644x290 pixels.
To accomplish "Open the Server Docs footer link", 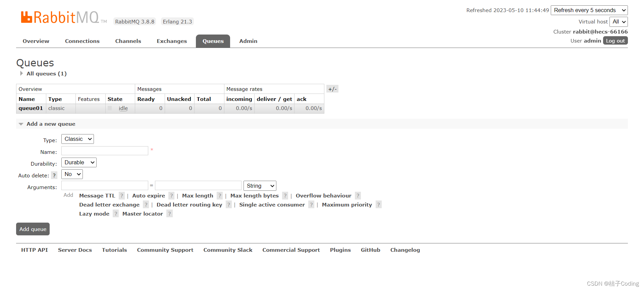I will coord(75,250).
